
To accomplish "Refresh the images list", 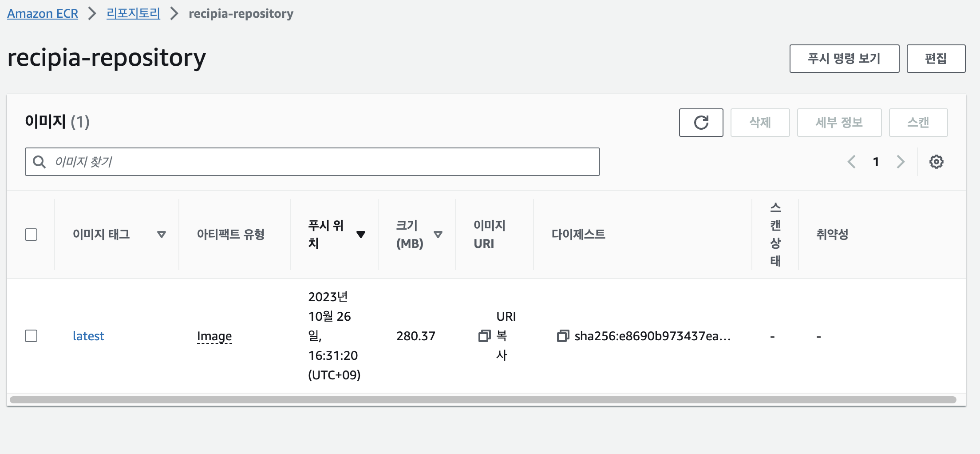I will coord(701,123).
